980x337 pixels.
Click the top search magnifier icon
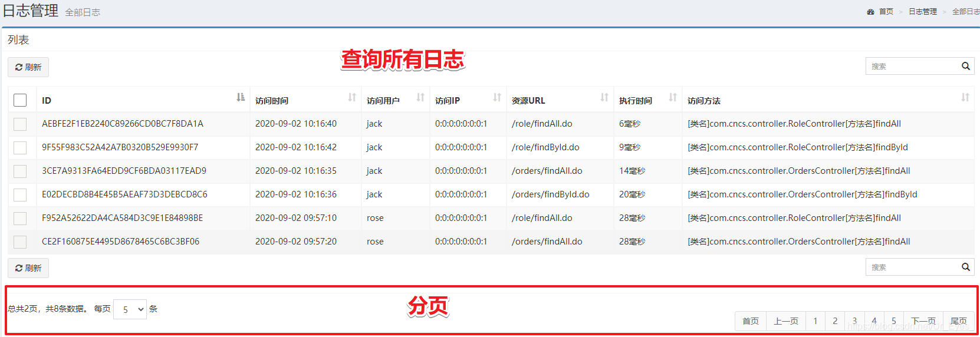(x=966, y=66)
